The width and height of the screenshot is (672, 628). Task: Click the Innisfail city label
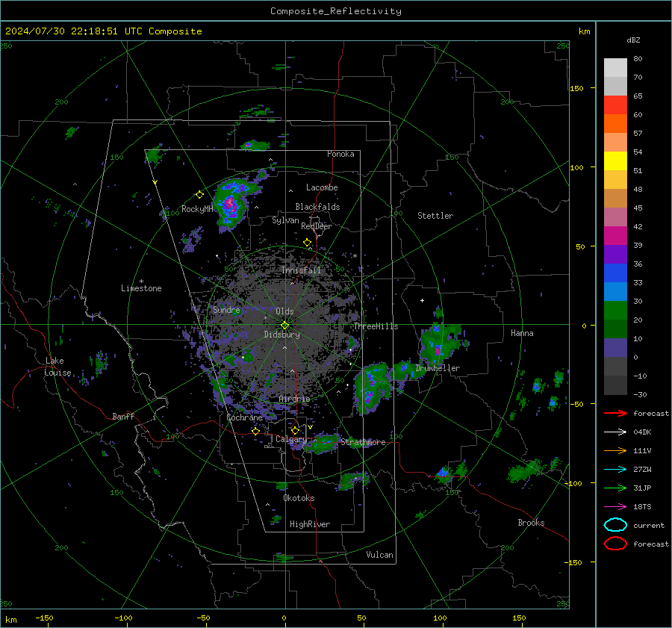pyautogui.click(x=301, y=270)
